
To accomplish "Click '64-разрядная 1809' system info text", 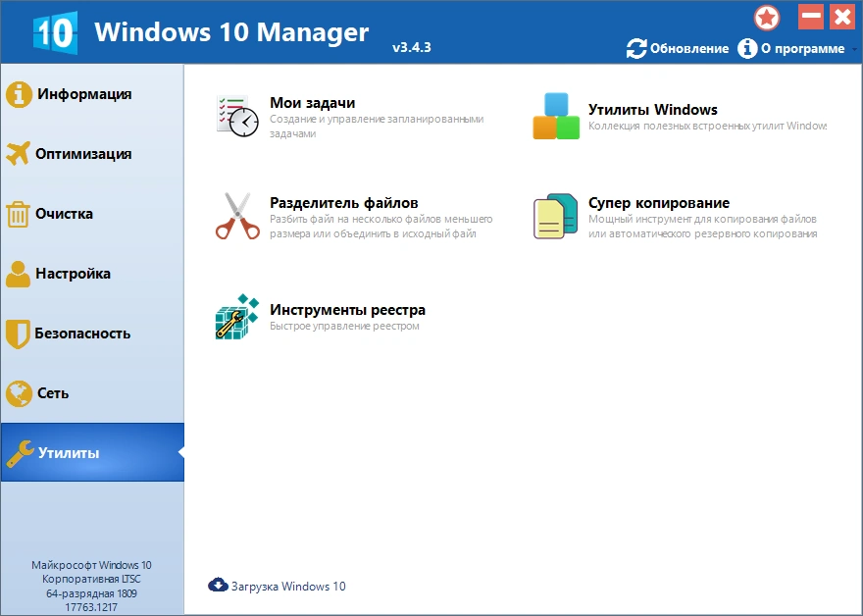I will coord(91,593).
